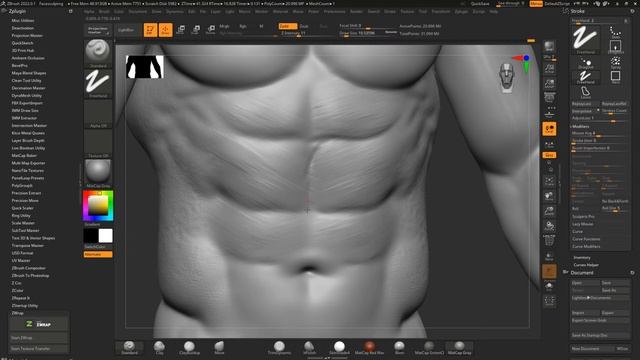The height and width of the screenshot is (360, 640).
Task: Select the TrimDynamic brush in bottom shelf
Action: (279, 348)
